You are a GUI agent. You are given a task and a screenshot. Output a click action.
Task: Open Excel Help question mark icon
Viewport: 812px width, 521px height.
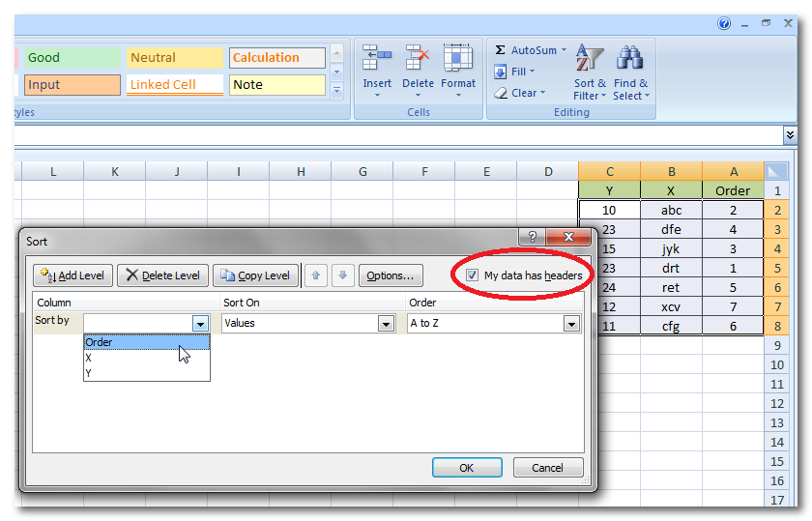pos(724,23)
